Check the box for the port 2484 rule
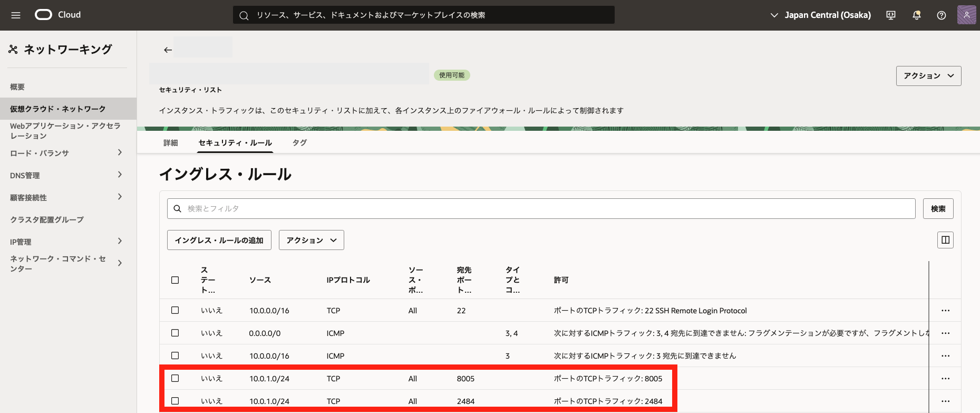 pyautogui.click(x=175, y=401)
